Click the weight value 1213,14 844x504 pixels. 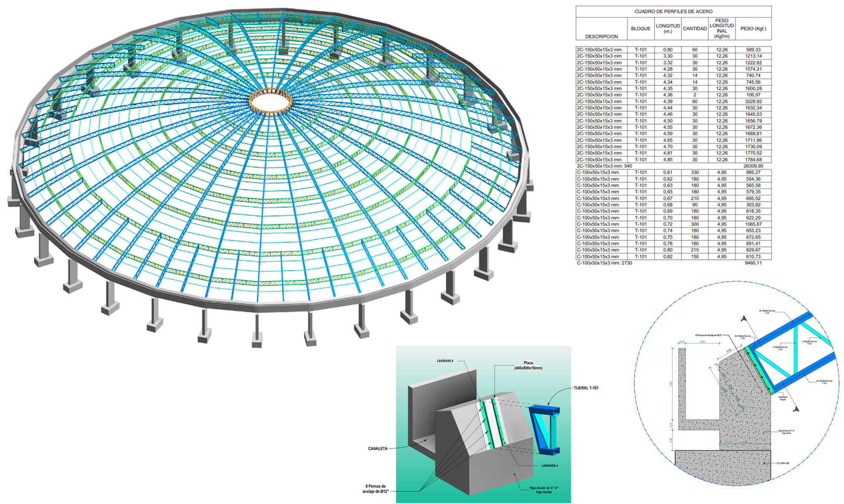pos(753,56)
